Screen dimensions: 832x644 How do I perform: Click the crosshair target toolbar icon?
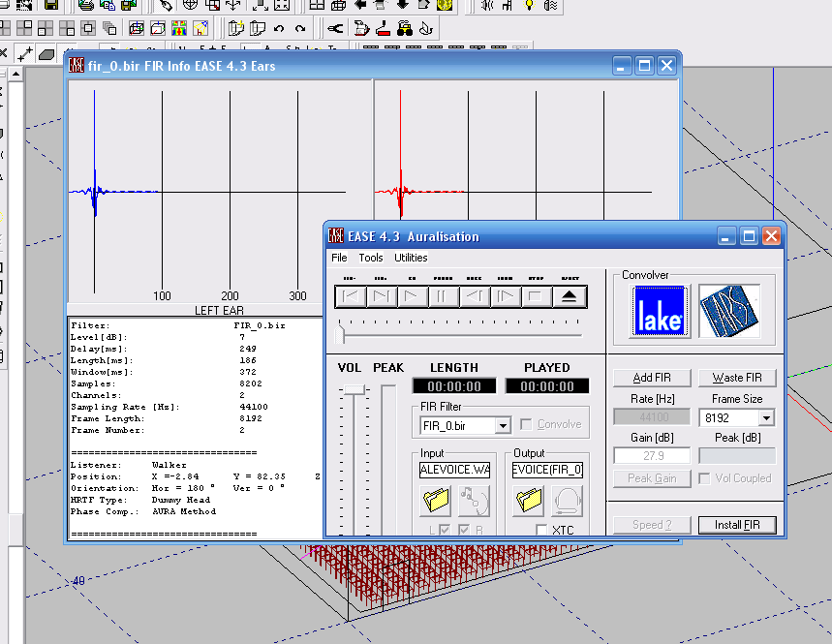point(190,5)
